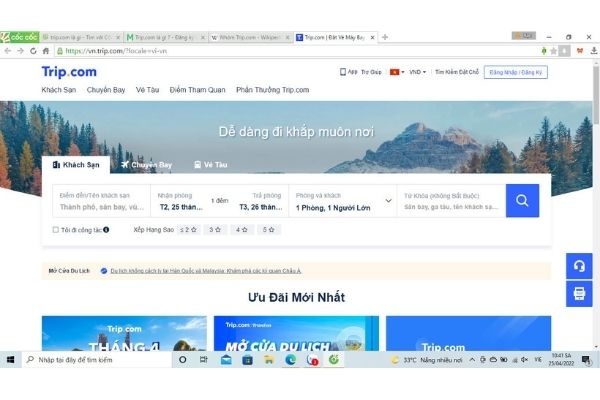The width and height of the screenshot is (600, 400).
Task: Open the VND currency dropdown
Action: 417,72
